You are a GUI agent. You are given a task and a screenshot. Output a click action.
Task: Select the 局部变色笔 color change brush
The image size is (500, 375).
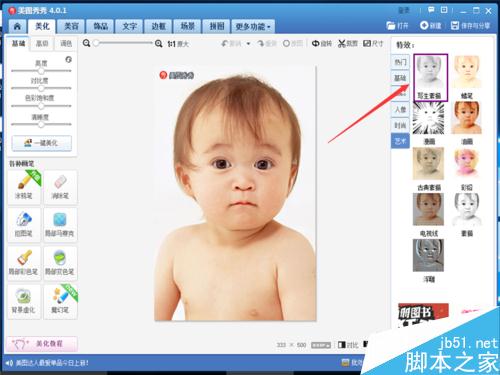coord(60,263)
